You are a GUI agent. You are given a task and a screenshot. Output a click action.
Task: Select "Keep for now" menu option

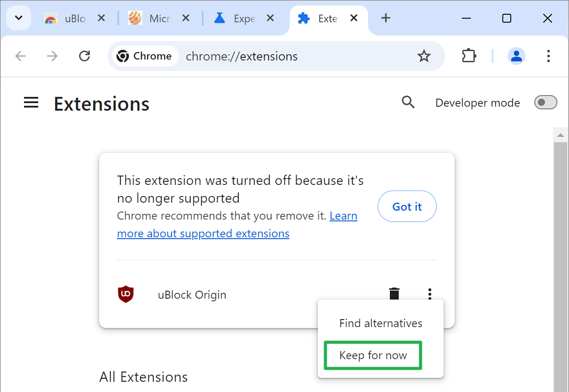pos(373,356)
